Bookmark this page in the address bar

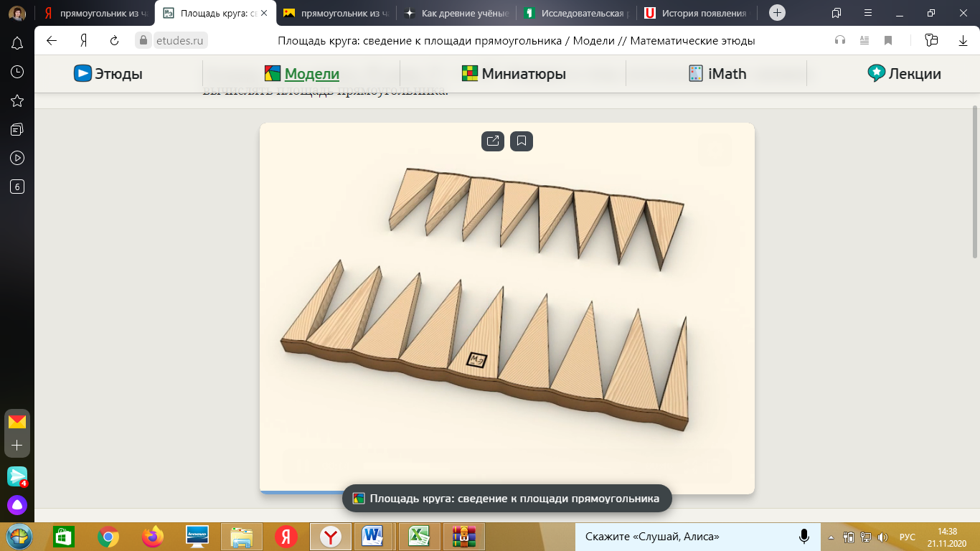click(x=888, y=41)
